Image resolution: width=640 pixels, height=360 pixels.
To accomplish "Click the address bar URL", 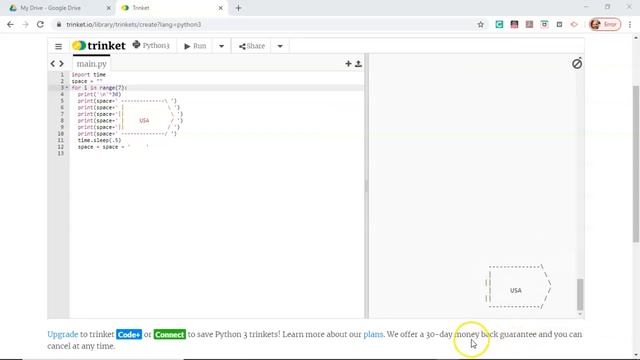I will click(x=133, y=24).
